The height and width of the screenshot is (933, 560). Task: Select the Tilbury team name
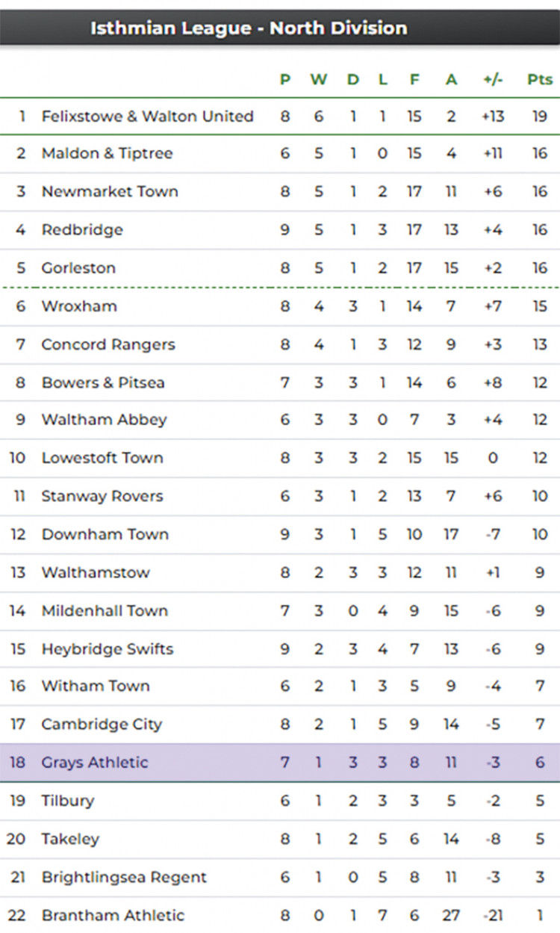[68, 801]
